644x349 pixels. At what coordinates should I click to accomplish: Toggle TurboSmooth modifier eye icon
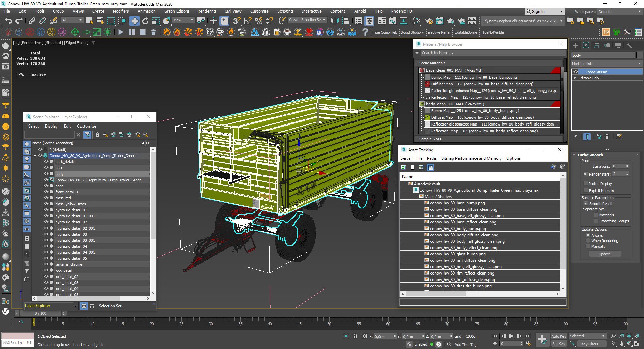576,72
